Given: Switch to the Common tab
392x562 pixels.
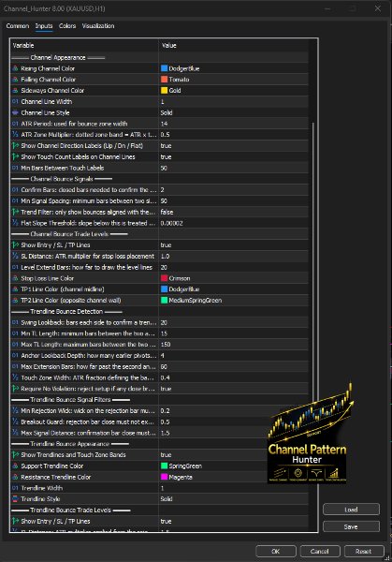Looking at the screenshot, I should coord(18,26).
